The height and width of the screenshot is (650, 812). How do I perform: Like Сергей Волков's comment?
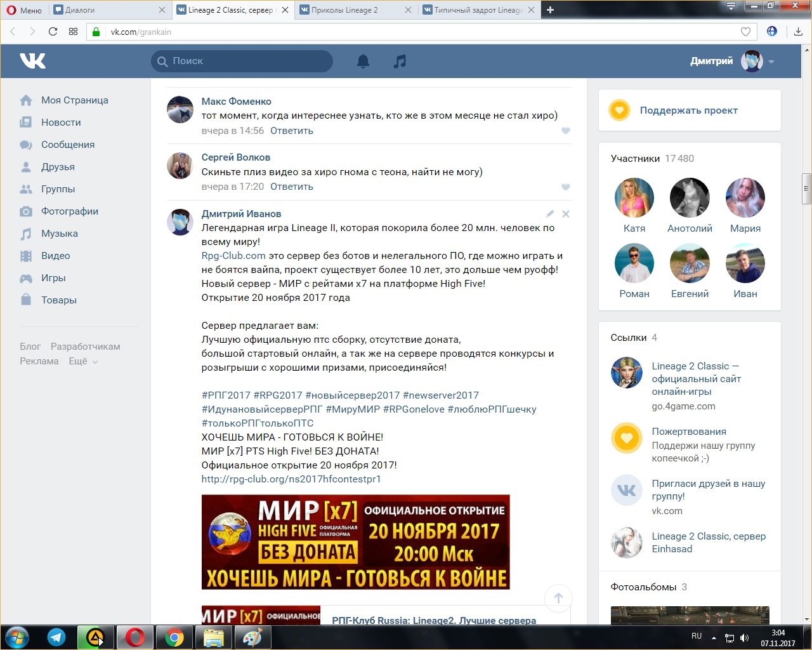tap(566, 187)
